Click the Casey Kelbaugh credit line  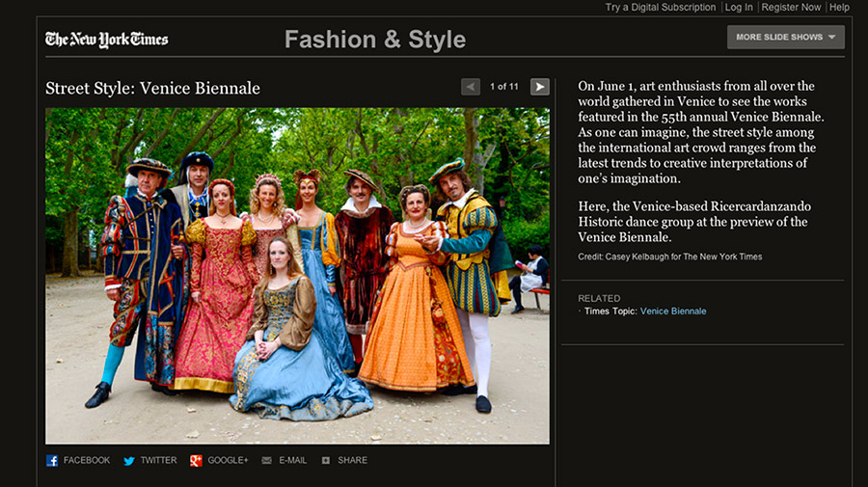(670, 257)
